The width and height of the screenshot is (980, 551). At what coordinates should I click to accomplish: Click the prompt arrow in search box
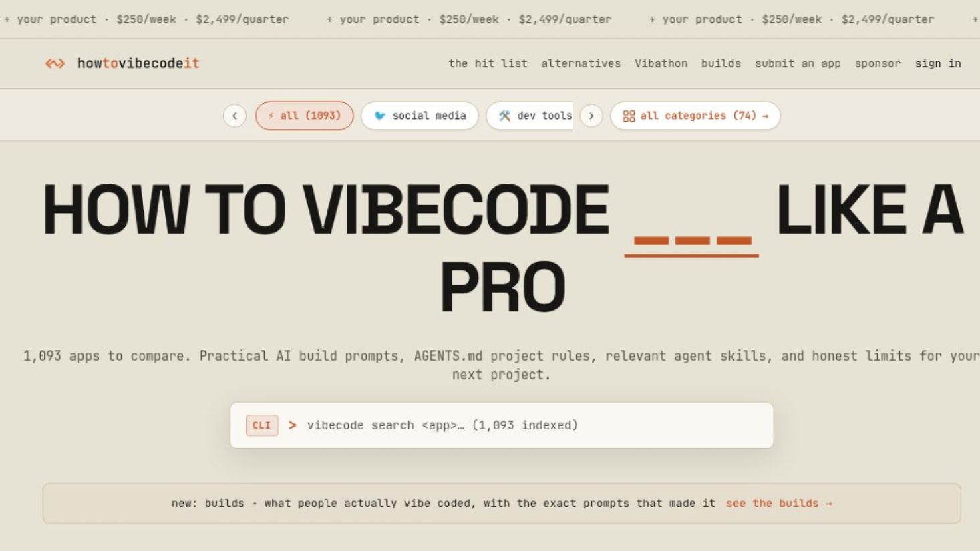click(292, 425)
